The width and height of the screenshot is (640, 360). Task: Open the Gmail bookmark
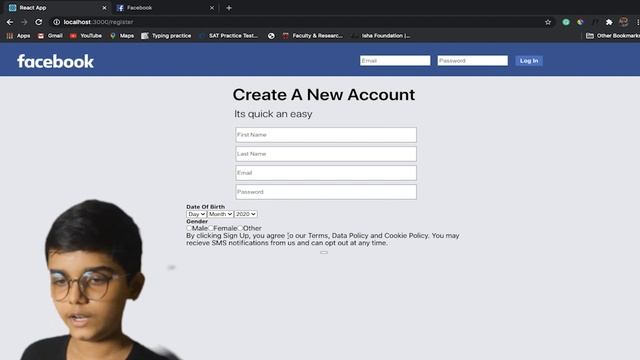click(50, 36)
